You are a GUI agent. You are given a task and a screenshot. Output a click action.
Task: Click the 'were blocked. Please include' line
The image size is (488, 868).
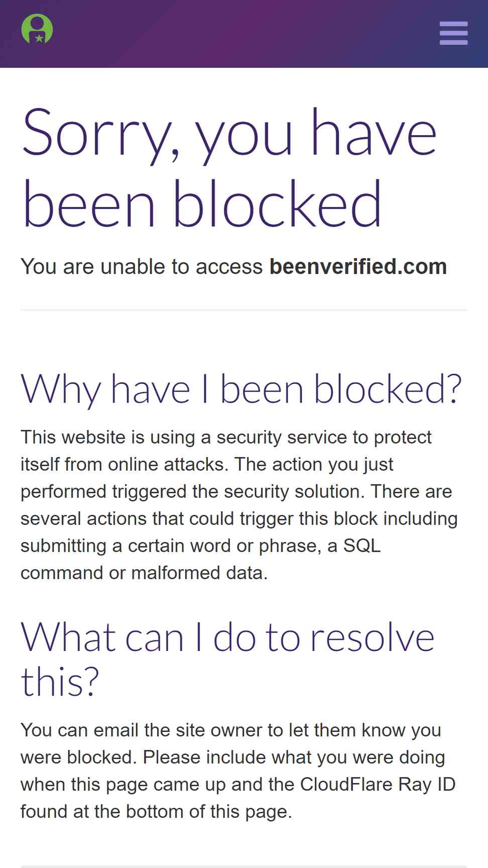click(233, 757)
